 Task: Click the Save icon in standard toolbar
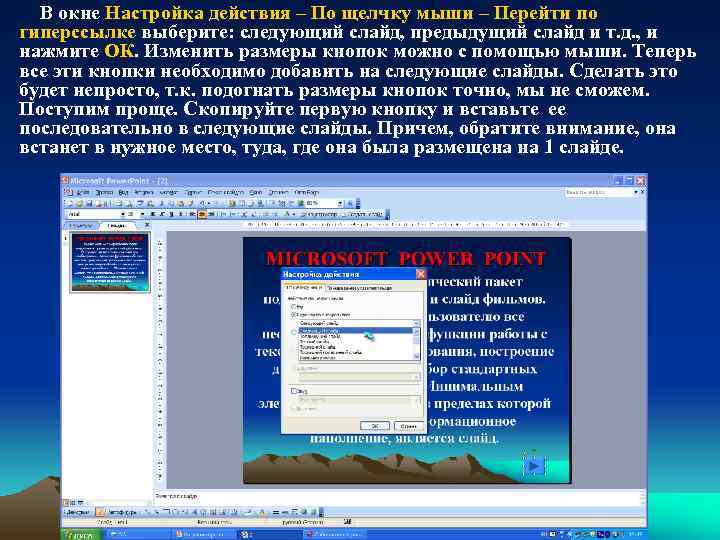click(89, 203)
